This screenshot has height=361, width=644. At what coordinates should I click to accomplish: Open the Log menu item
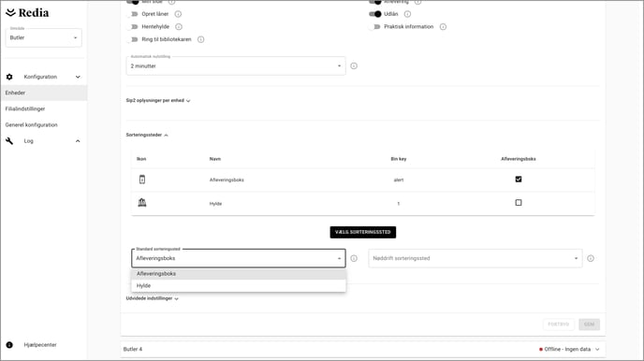[x=28, y=140]
